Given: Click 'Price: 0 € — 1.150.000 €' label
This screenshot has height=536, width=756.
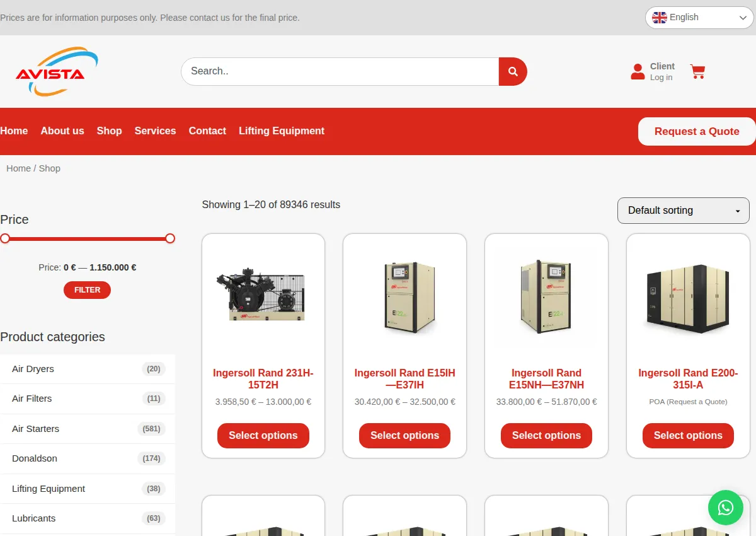Looking at the screenshot, I should (88, 267).
